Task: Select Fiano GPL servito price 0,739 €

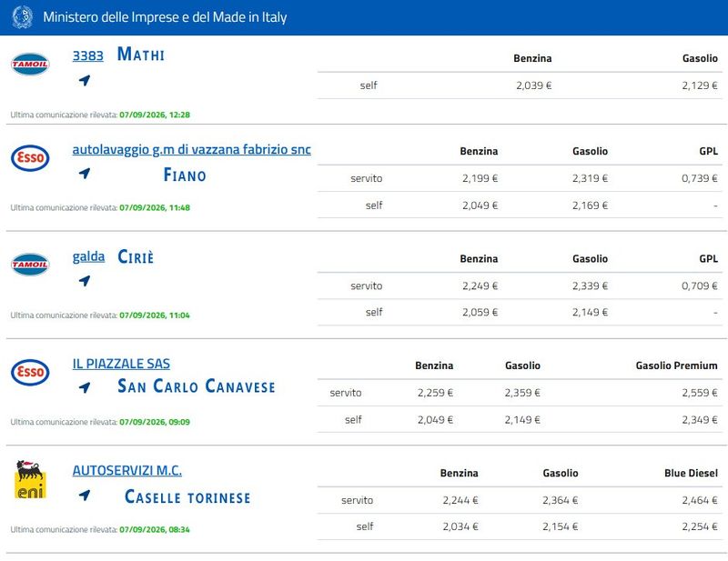Action: pos(700,178)
